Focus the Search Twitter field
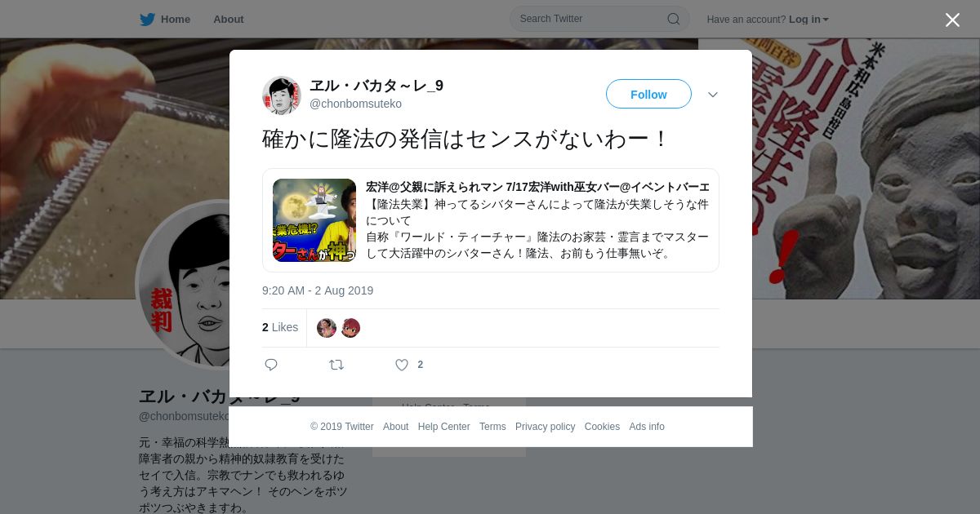 tap(599, 19)
